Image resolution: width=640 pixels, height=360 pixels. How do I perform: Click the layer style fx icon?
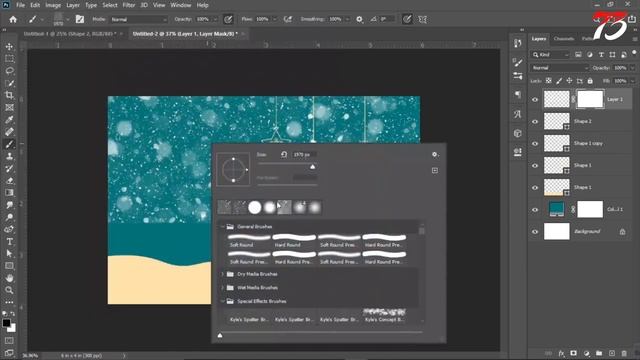click(x=561, y=353)
